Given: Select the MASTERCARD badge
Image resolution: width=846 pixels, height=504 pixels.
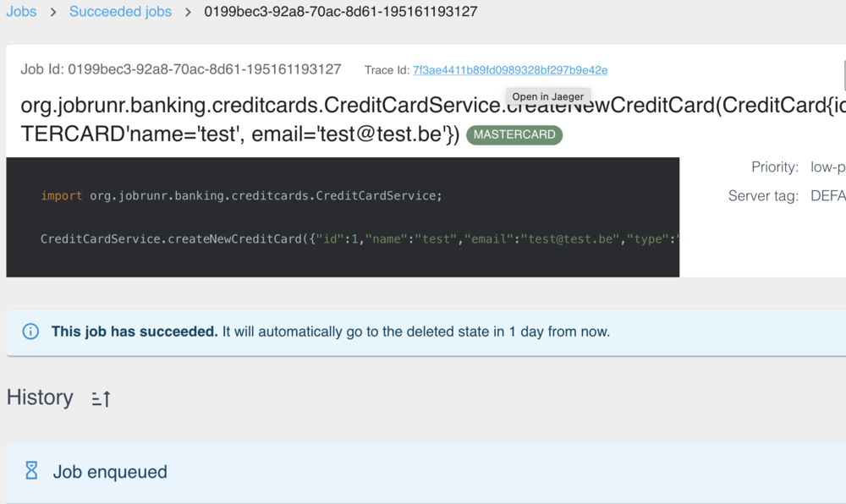Looking at the screenshot, I should point(514,135).
